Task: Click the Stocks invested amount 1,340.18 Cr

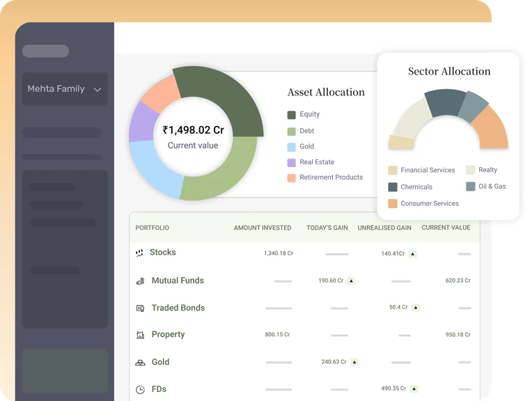Action: pyautogui.click(x=279, y=253)
